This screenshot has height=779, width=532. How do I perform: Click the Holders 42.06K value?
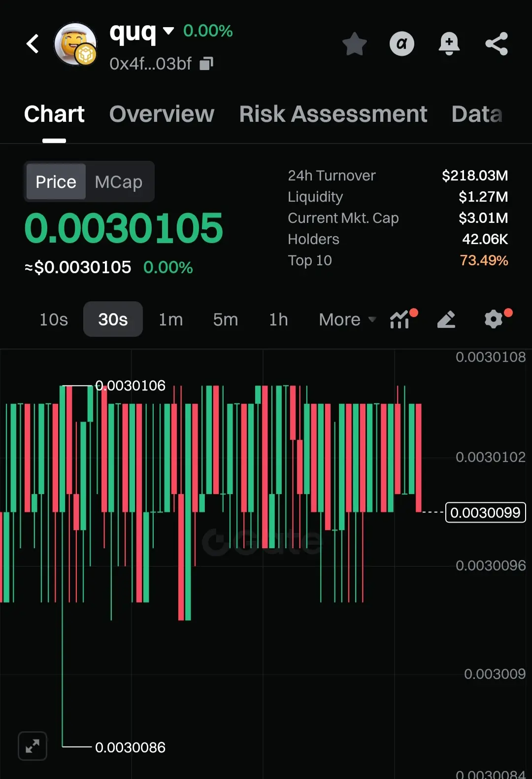(485, 239)
